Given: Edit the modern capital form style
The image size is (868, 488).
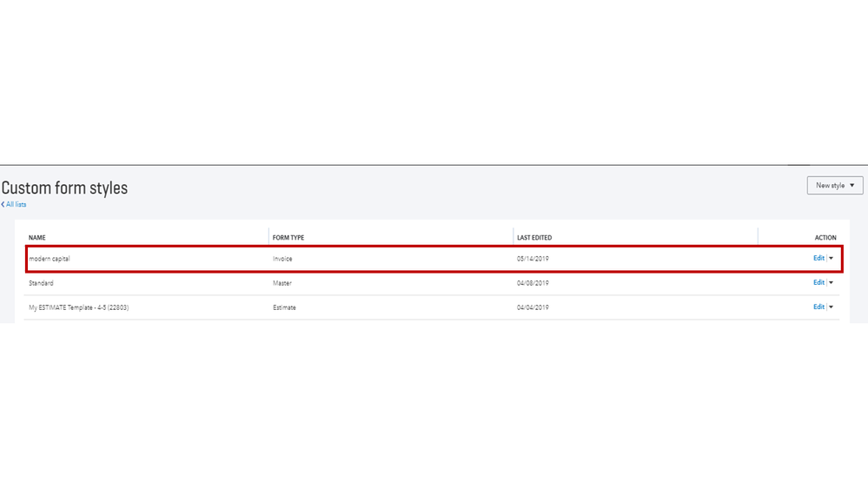Looking at the screenshot, I should (x=818, y=258).
